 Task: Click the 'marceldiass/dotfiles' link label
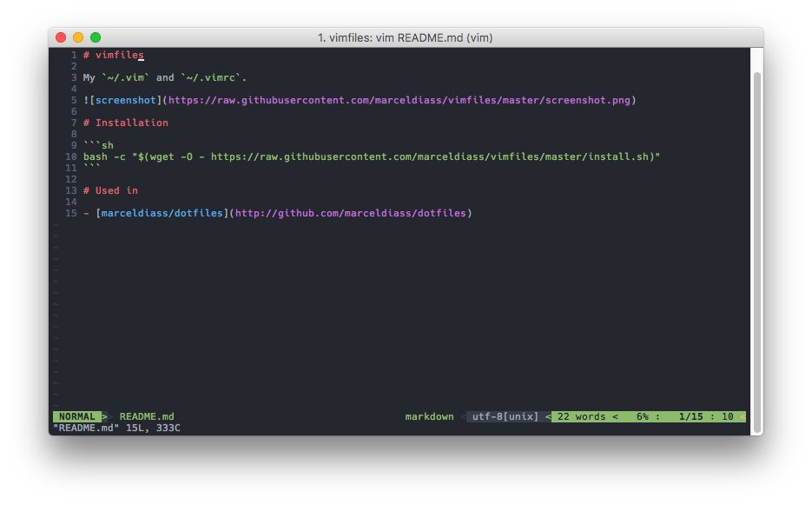(162, 213)
